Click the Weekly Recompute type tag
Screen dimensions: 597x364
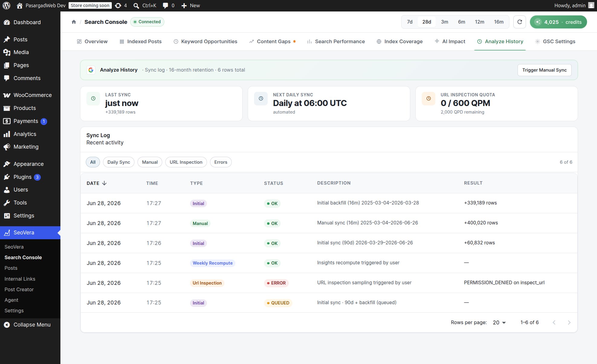tap(213, 263)
